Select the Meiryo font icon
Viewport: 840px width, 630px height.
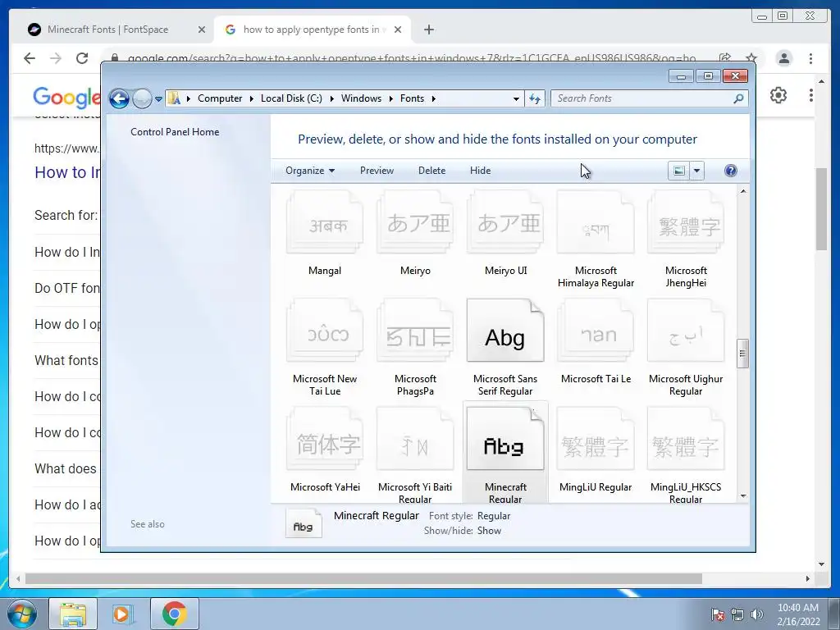[x=416, y=222]
